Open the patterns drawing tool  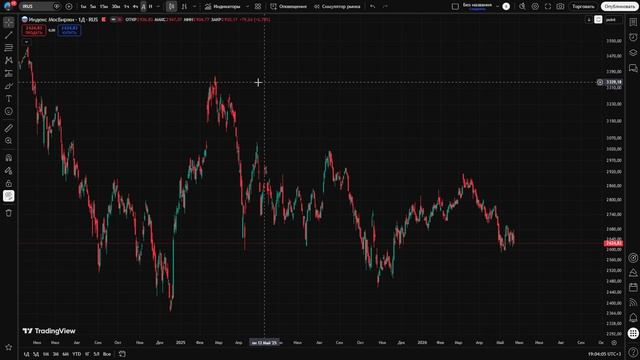pos(9,60)
